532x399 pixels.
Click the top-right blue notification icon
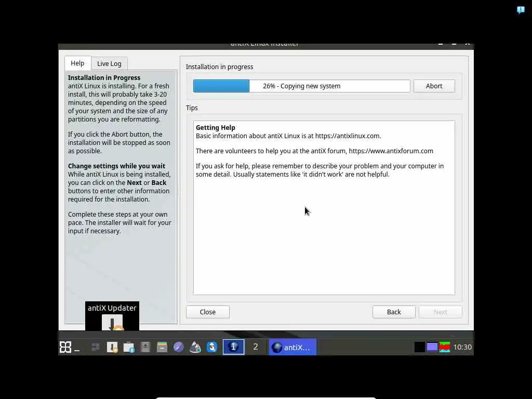[x=521, y=10]
